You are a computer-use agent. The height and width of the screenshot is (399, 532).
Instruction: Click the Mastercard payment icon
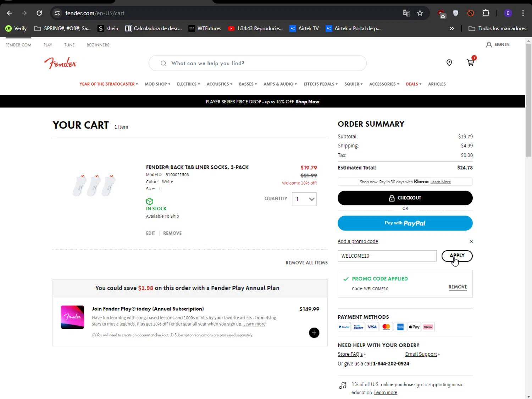pyautogui.click(x=386, y=327)
